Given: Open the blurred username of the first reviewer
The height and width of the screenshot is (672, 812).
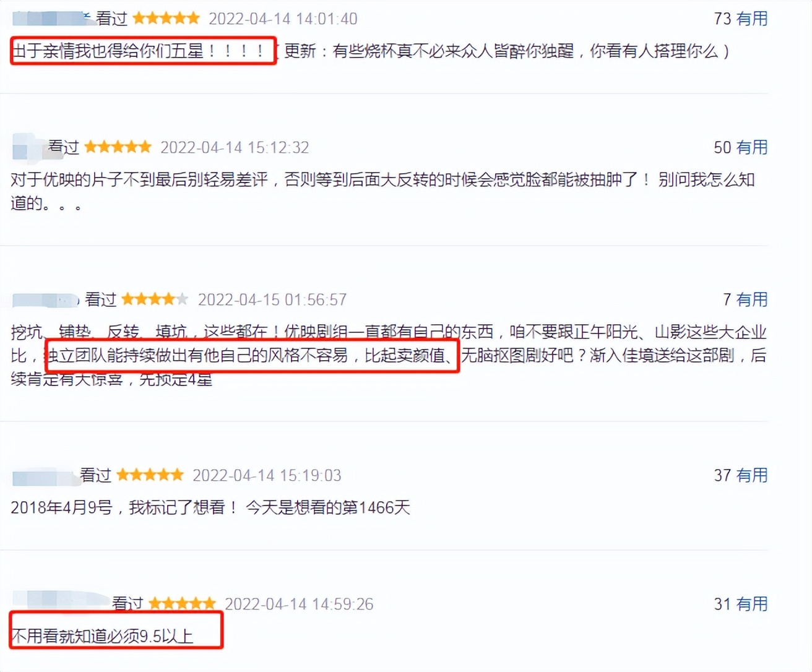Looking at the screenshot, I should coord(52,19).
